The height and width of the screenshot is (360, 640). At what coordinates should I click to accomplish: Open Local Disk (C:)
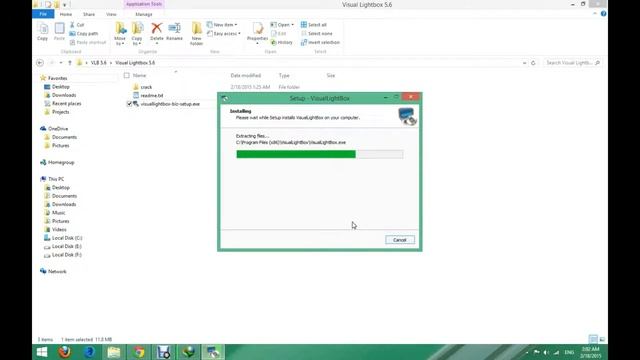pos(67,238)
